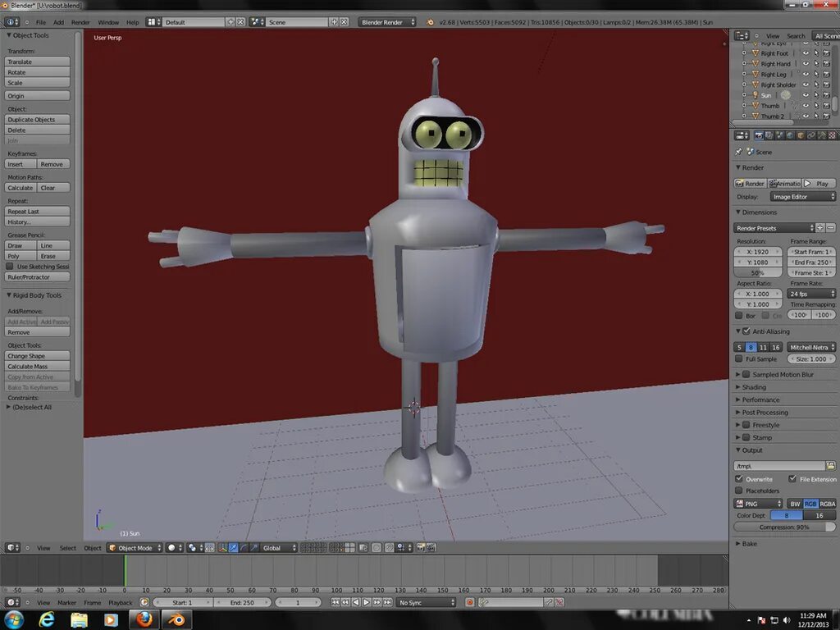Image resolution: width=840 pixels, height=630 pixels.
Task: Toggle the Overwrite checkbox
Action: click(x=739, y=478)
